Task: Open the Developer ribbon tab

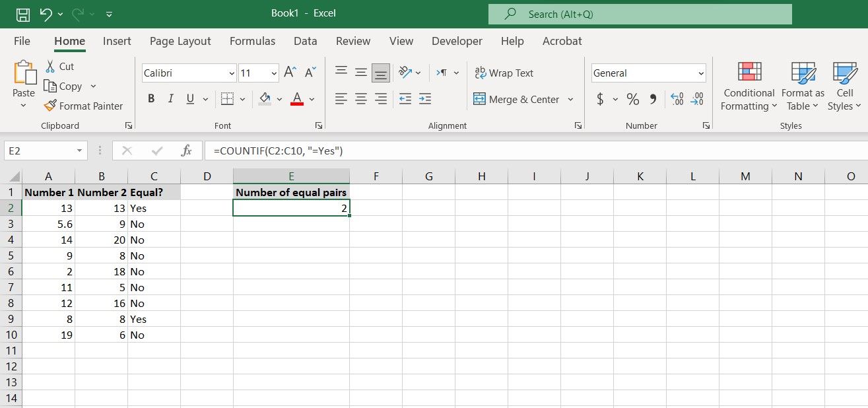Action: click(x=457, y=41)
